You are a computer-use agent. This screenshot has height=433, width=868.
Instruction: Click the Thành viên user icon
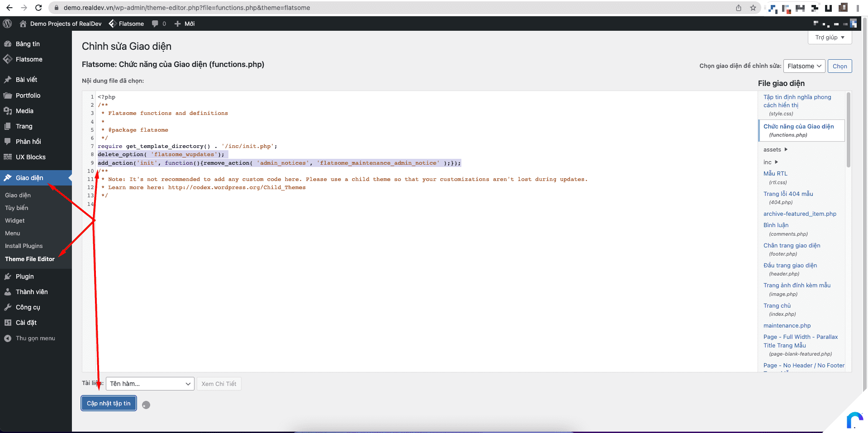point(8,292)
